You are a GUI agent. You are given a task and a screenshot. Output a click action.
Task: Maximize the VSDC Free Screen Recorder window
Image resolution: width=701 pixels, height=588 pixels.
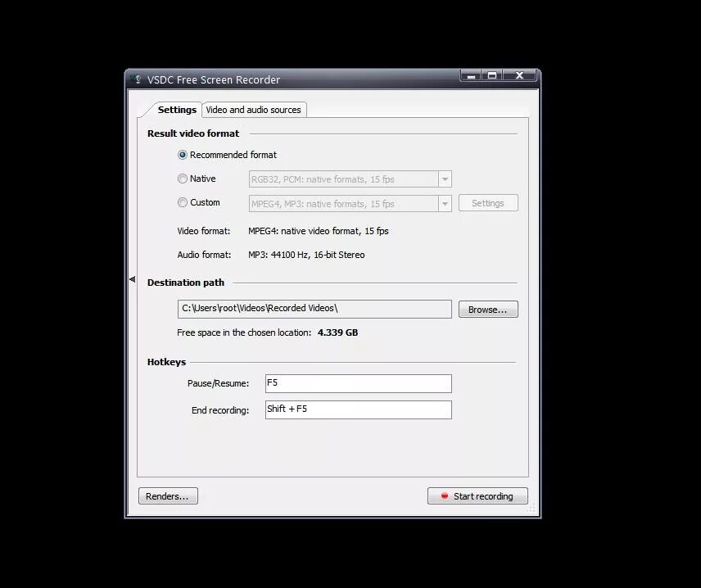coord(493,75)
